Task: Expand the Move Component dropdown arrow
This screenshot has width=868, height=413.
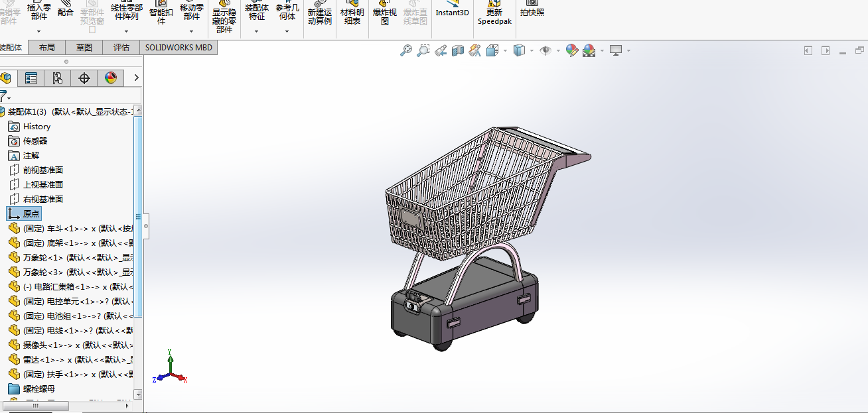Action: [x=191, y=31]
